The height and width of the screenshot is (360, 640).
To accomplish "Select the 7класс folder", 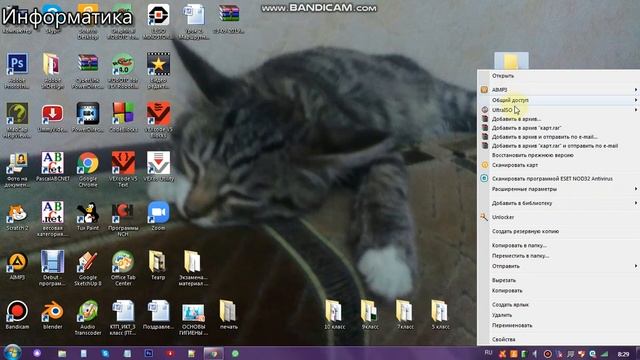I will pos(405,315).
